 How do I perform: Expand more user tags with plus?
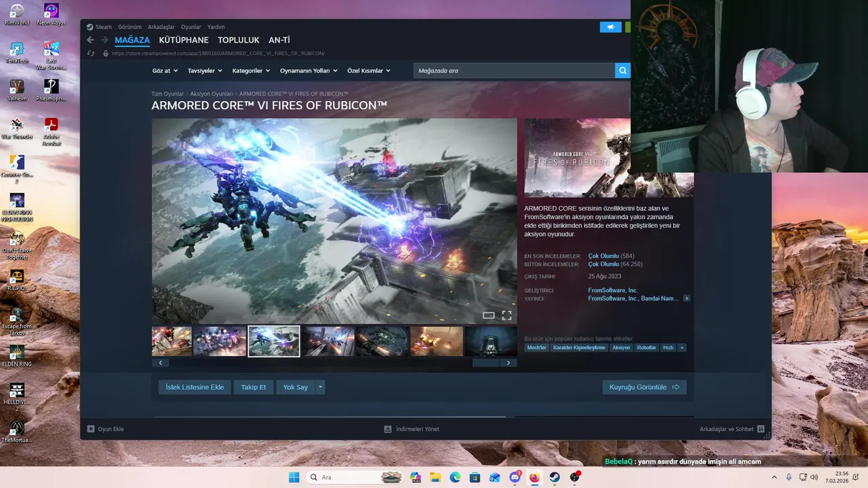[x=682, y=348]
